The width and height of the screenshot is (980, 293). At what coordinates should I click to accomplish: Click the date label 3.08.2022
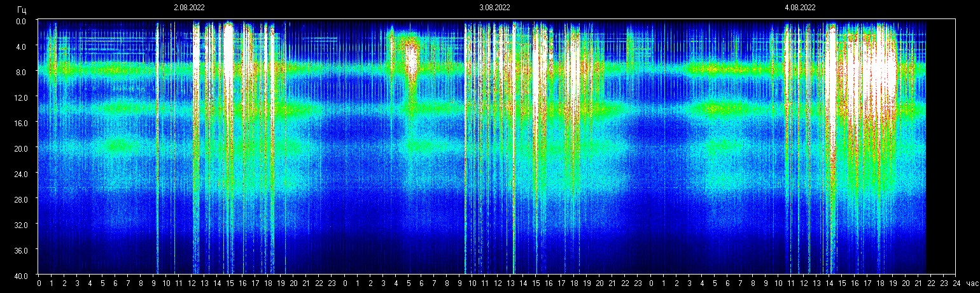coord(494,8)
